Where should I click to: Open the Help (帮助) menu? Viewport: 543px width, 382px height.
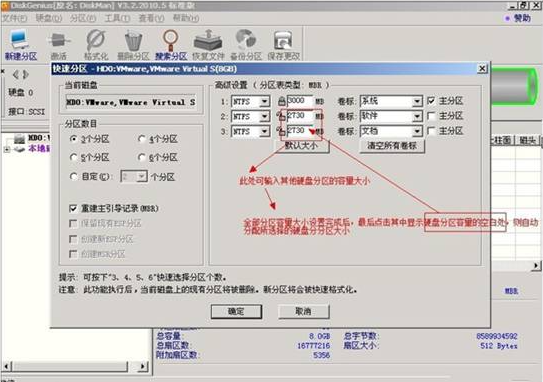pos(186,18)
